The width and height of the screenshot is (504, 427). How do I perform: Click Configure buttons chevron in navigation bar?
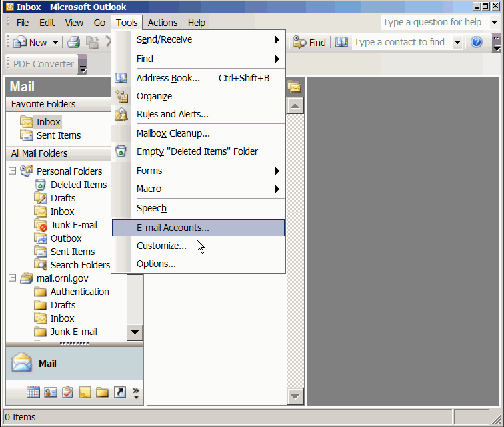[x=136, y=393]
